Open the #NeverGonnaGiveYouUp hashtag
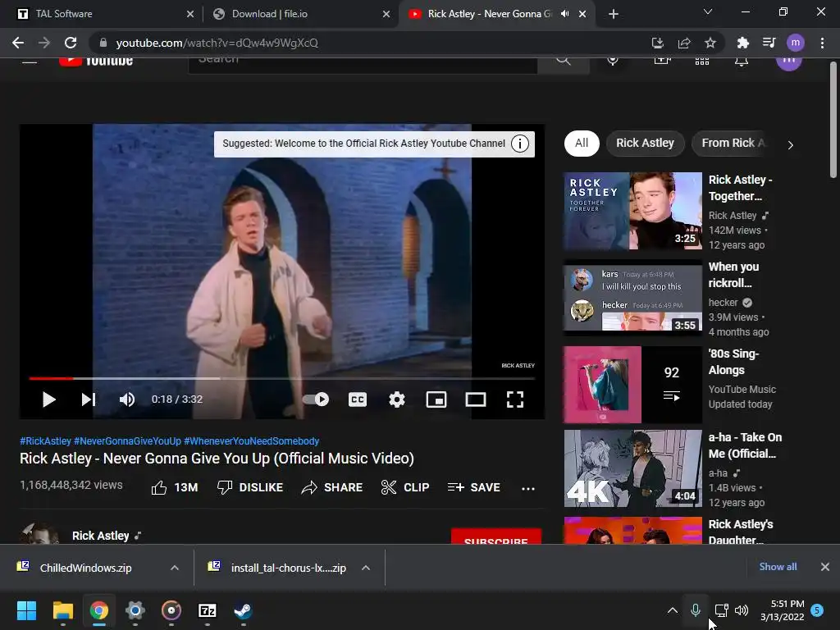The image size is (840, 630). coord(127,441)
